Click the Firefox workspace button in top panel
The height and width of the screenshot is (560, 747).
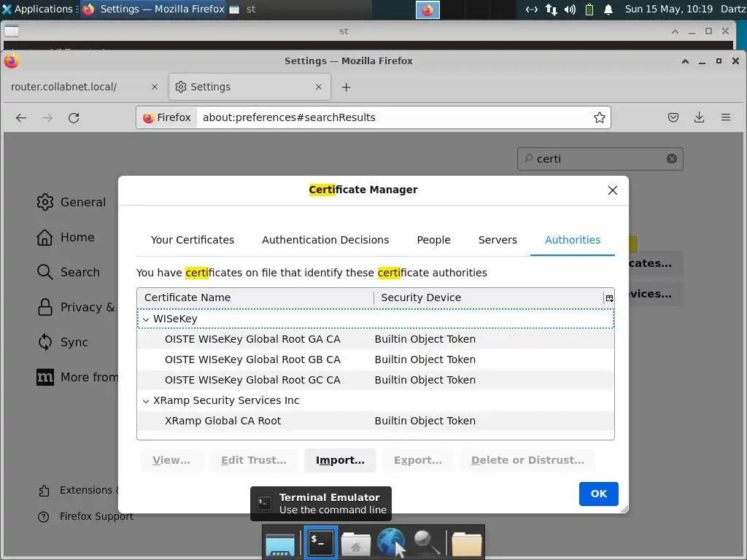pyautogui.click(x=427, y=9)
